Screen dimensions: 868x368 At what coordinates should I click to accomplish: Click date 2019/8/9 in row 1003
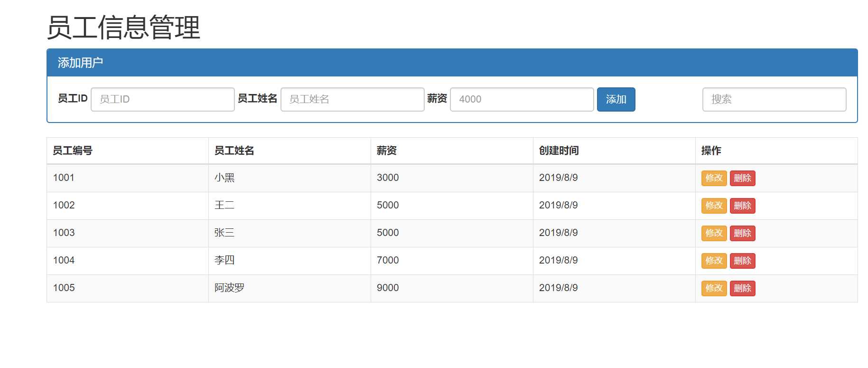pyautogui.click(x=559, y=233)
